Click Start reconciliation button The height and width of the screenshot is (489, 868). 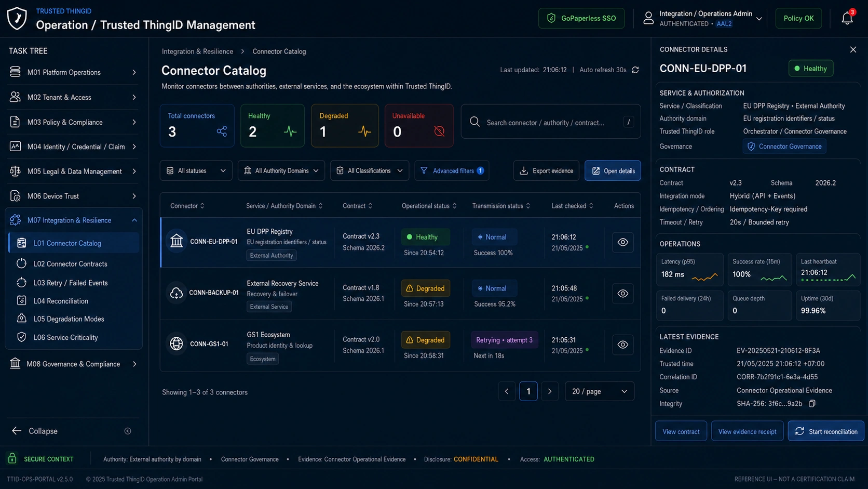(826, 431)
